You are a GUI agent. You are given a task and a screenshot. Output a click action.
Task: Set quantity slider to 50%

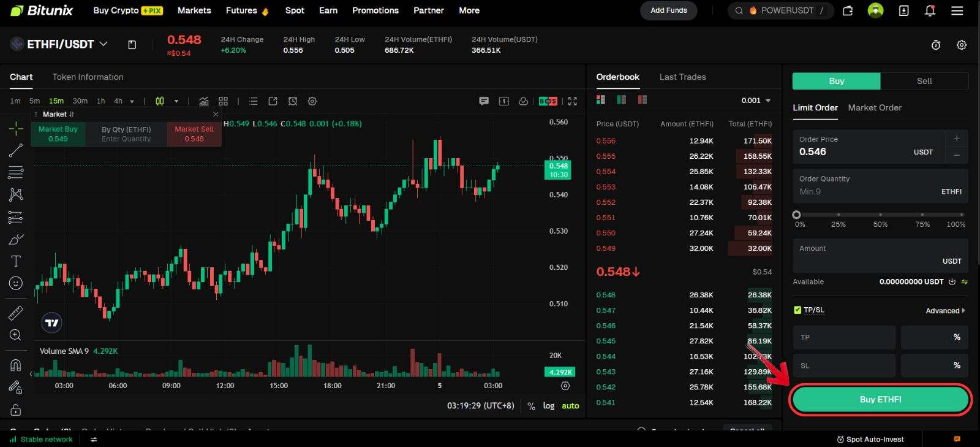point(880,215)
